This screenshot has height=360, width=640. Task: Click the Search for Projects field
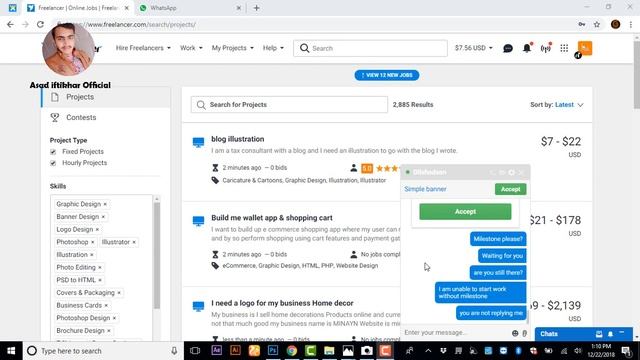point(289,105)
